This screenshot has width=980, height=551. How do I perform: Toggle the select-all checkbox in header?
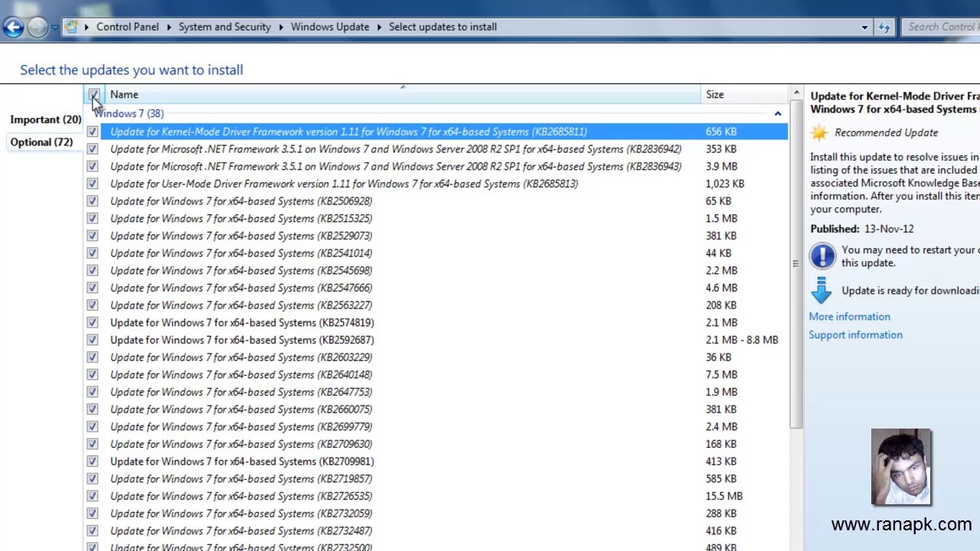click(93, 95)
